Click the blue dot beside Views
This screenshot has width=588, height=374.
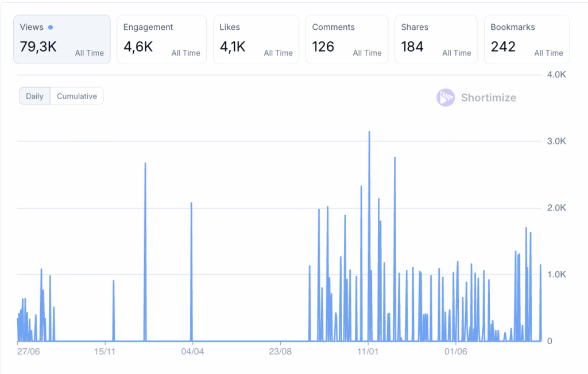click(x=51, y=27)
